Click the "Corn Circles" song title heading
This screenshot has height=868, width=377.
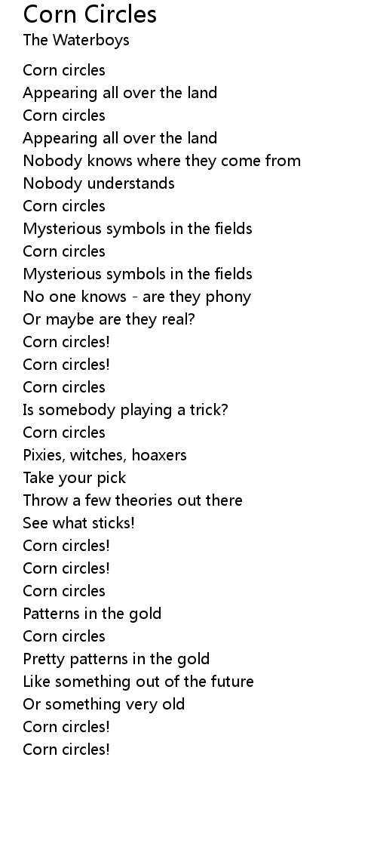coord(90,14)
